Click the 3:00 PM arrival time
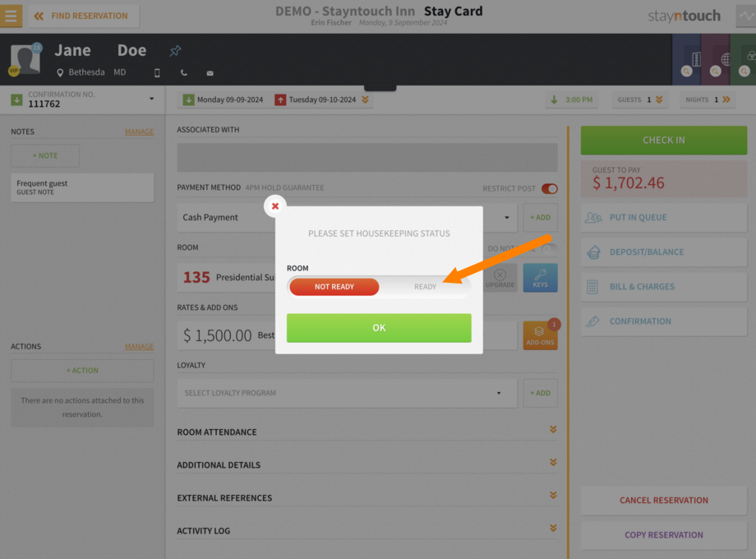This screenshot has height=559, width=756. (572, 99)
